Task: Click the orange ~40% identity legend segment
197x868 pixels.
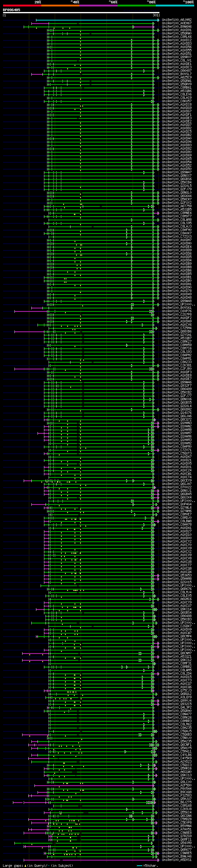Action: click(60, 6)
